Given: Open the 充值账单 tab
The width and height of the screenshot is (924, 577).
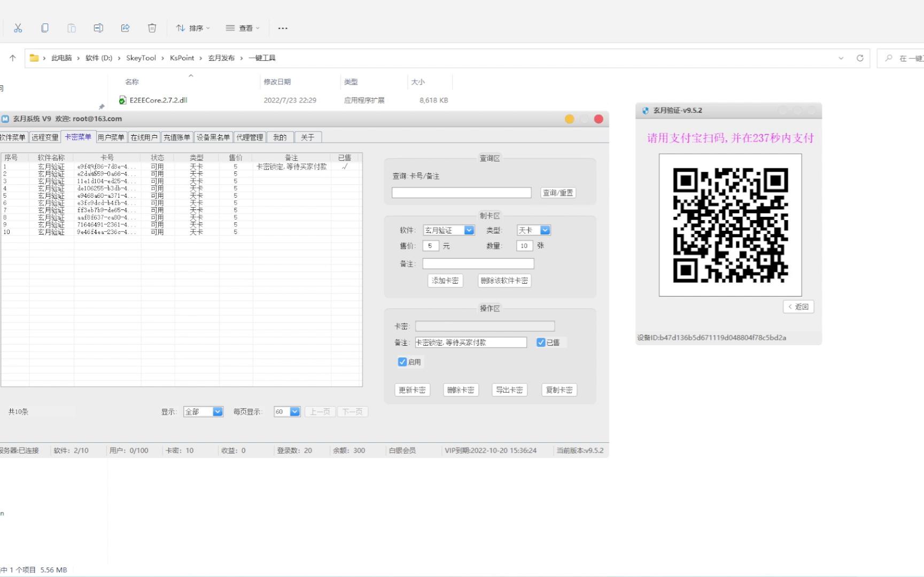Looking at the screenshot, I should click(x=177, y=137).
